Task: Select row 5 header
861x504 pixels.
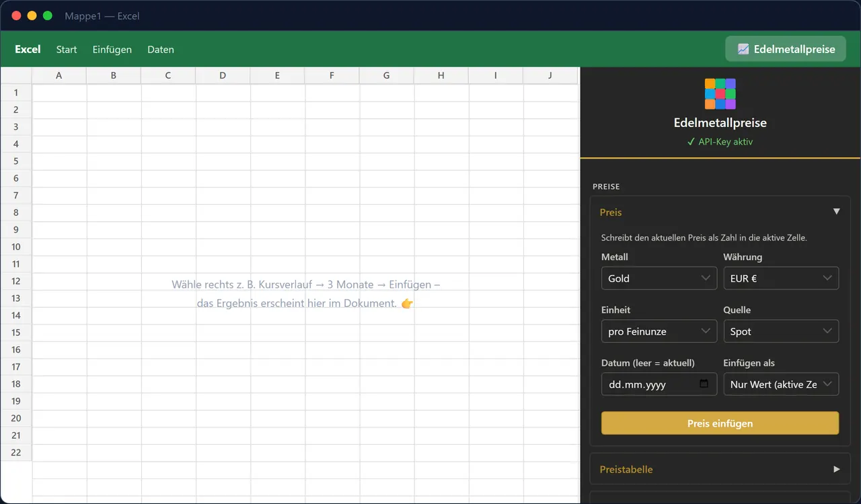Action: (16, 161)
